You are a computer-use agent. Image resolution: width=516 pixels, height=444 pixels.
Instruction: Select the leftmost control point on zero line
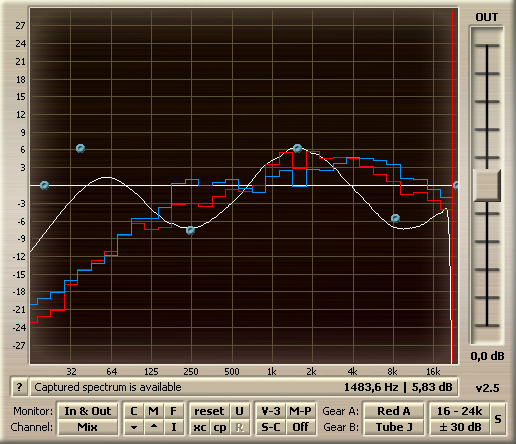click(x=44, y=185)
